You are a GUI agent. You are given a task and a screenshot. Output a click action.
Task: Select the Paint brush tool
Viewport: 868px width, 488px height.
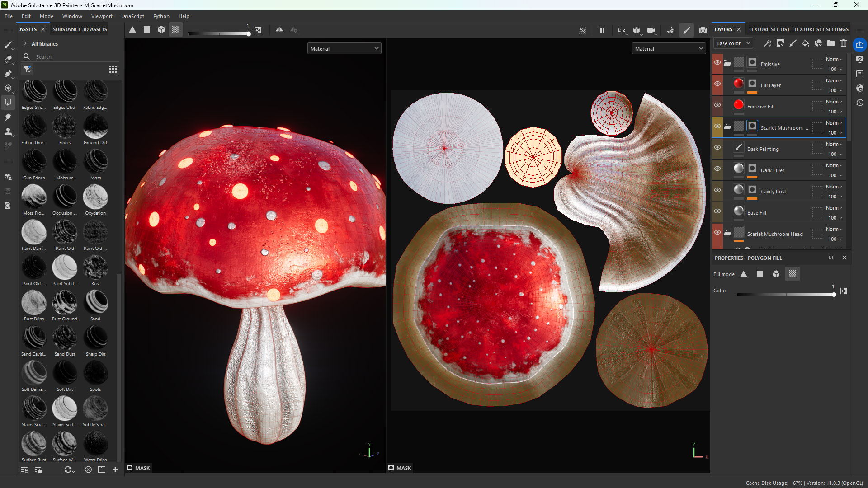point(8,45)
